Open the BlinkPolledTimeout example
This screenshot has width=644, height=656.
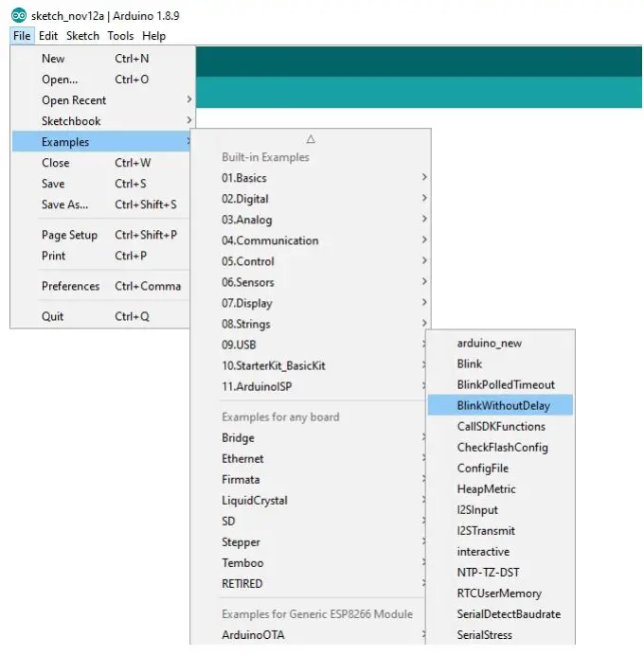click(500, 385)
